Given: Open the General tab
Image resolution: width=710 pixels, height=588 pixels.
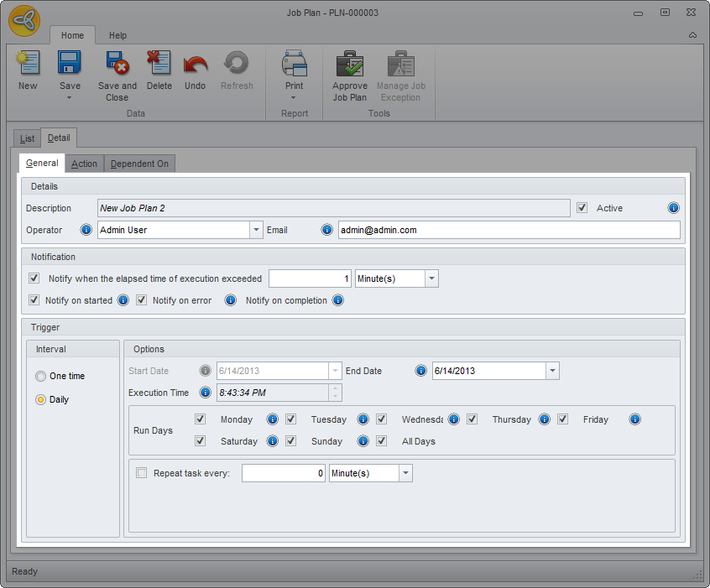Looking at the screenshot, I should click(x=42, y=163).
